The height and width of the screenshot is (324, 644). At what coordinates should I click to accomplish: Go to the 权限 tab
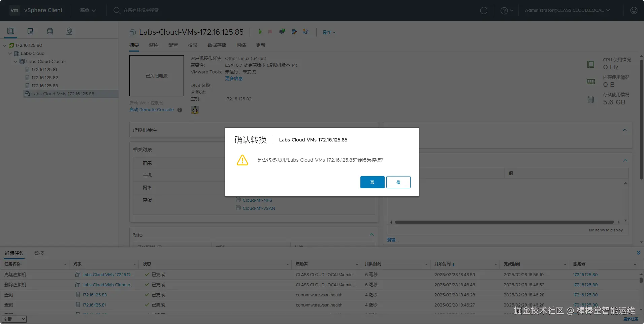point(193,45)
